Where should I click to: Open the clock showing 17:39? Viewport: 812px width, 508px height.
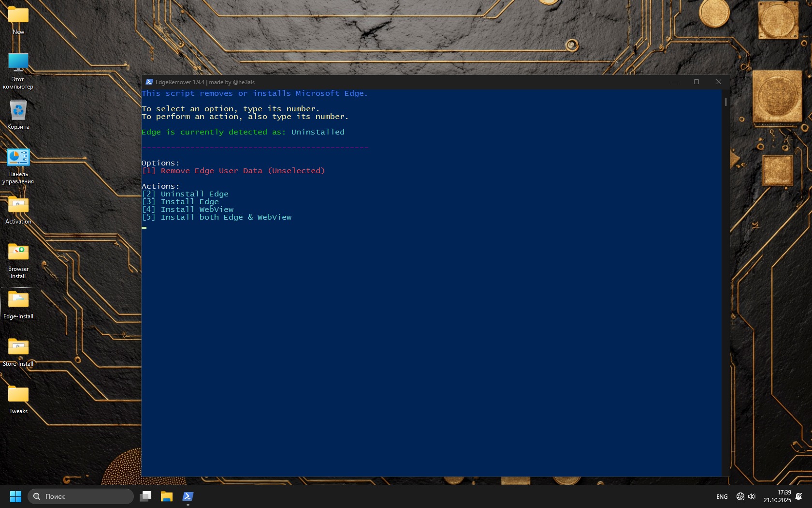pos(777,496)
